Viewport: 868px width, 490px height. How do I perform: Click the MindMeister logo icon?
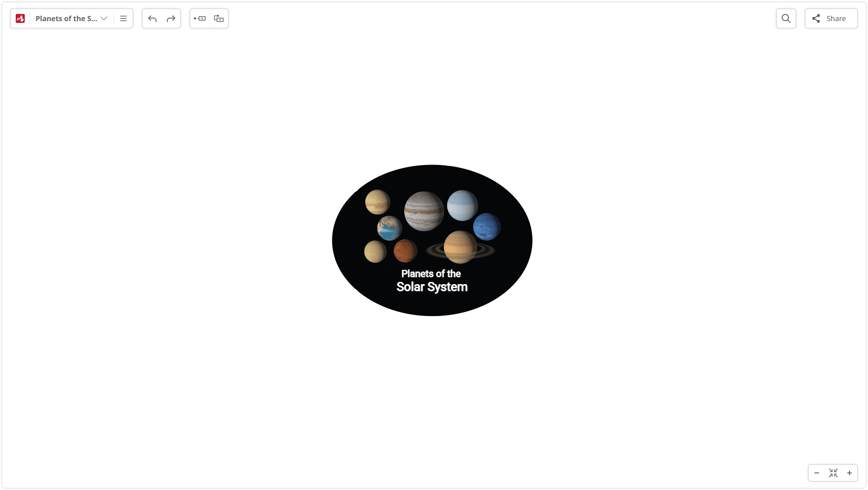pyautogui.click(x=20, y=18)
